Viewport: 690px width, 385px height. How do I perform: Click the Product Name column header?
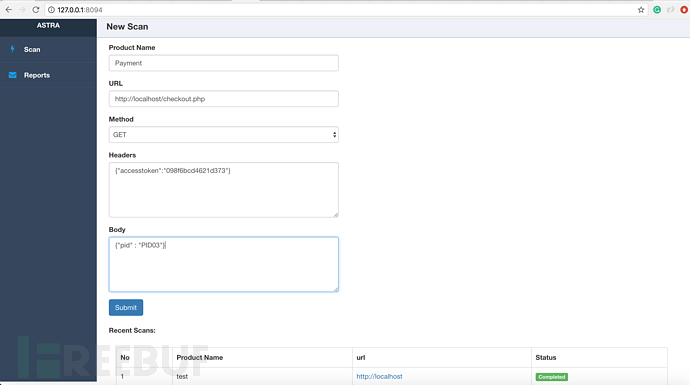pos(200,357)
